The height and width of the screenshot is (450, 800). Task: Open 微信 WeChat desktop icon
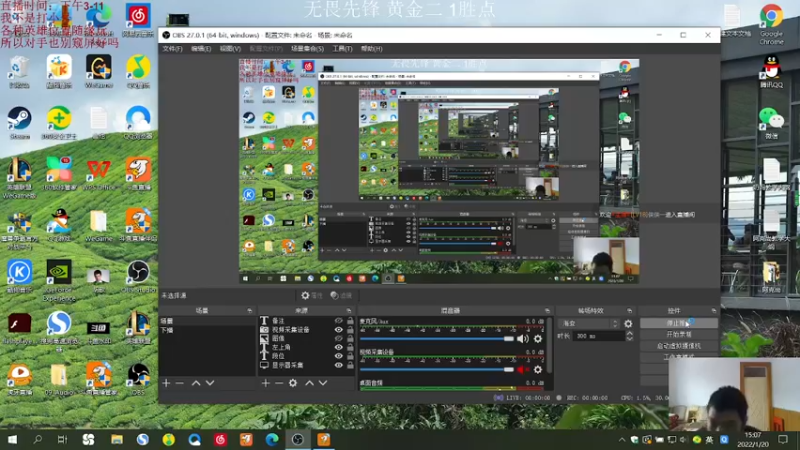[x=771, y=122]
